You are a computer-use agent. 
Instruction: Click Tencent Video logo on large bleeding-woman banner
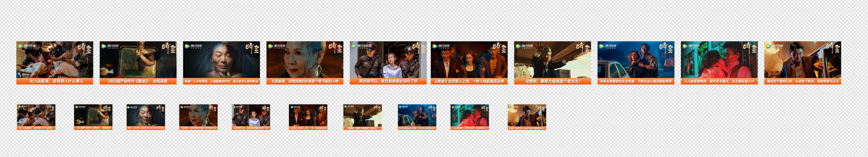tap(277, 46)
